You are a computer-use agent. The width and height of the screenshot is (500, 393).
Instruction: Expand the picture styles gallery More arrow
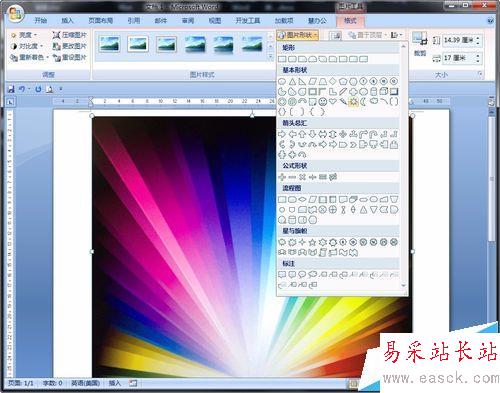[271, 58]
